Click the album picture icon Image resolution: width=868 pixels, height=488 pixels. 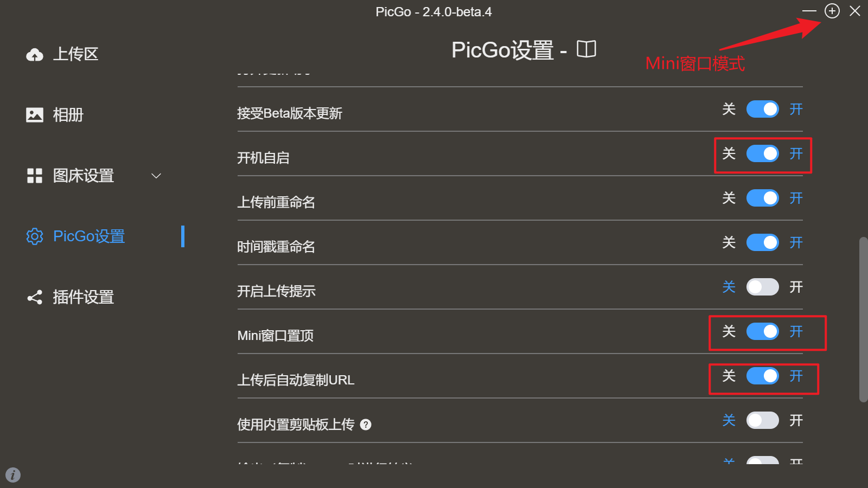point(35,115)
